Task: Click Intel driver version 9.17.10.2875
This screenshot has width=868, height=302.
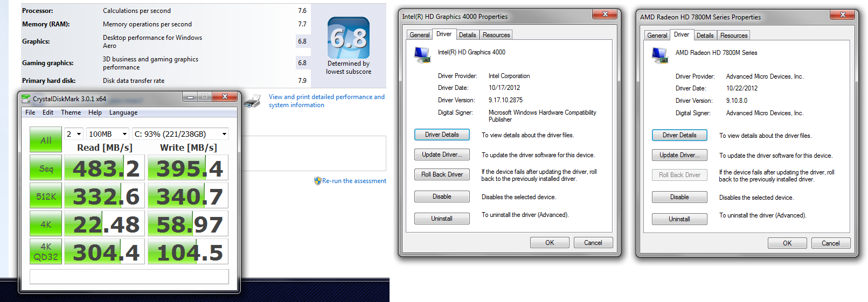Action: pos(505,100)
